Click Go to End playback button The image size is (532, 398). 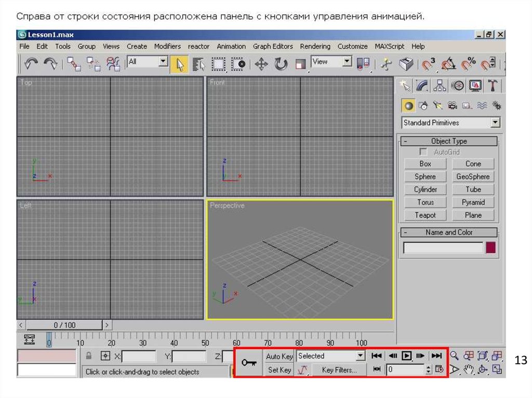click(x=437, y=356)
